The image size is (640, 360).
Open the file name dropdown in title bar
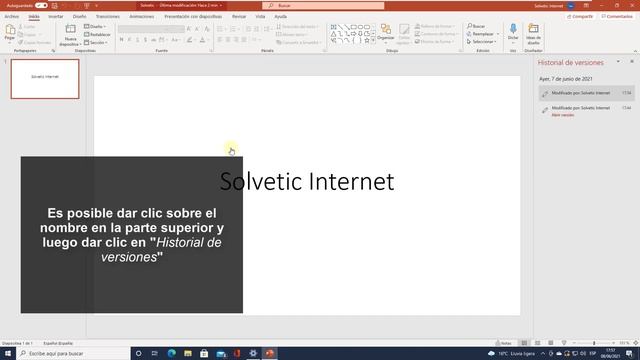click(x=221, y=6)
